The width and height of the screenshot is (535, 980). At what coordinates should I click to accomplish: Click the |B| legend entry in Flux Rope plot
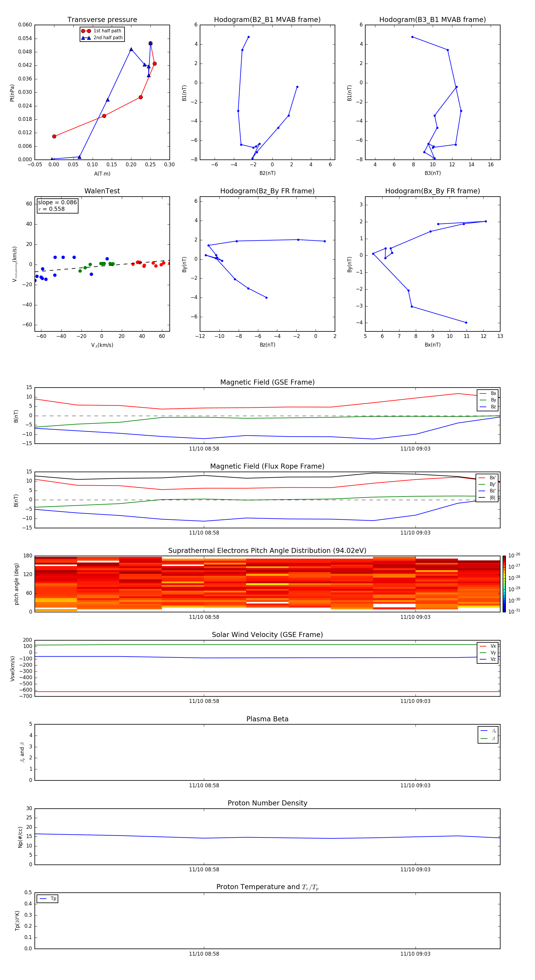tap(487, 498)
